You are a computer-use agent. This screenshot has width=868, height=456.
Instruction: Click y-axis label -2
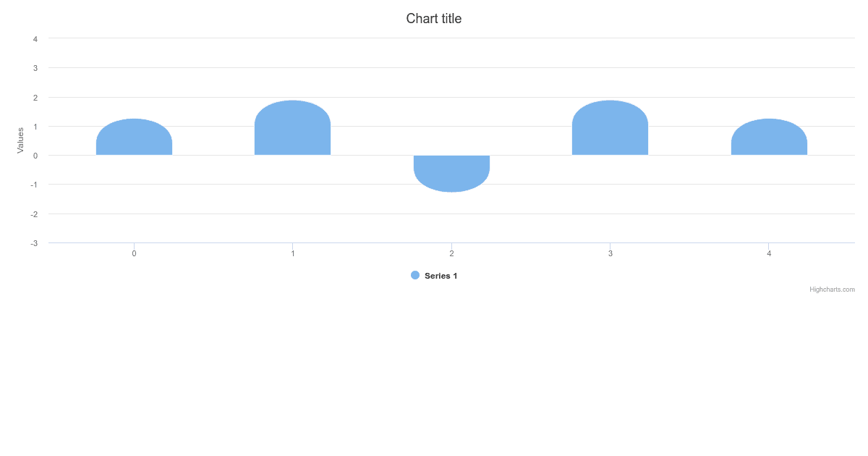34,214
